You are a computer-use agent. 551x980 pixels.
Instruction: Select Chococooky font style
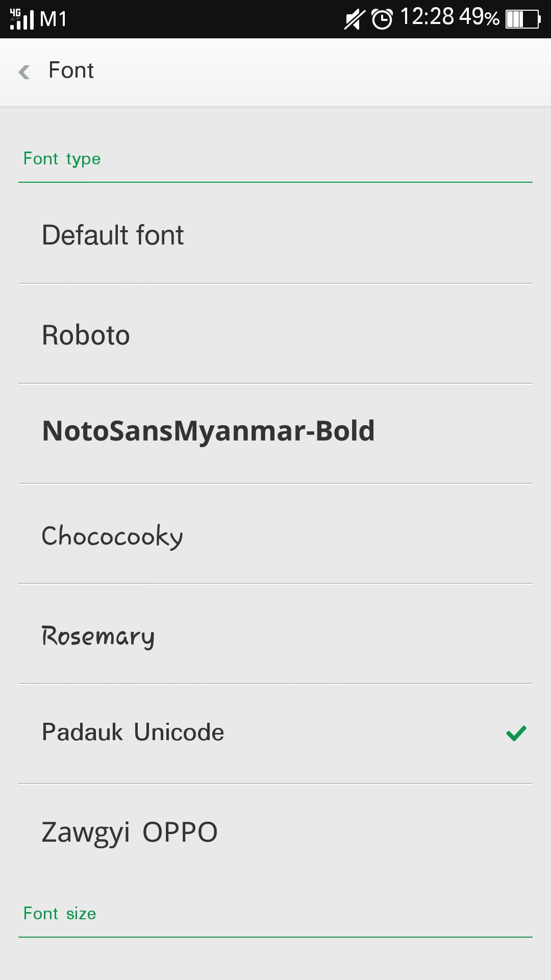click(113, 535)
